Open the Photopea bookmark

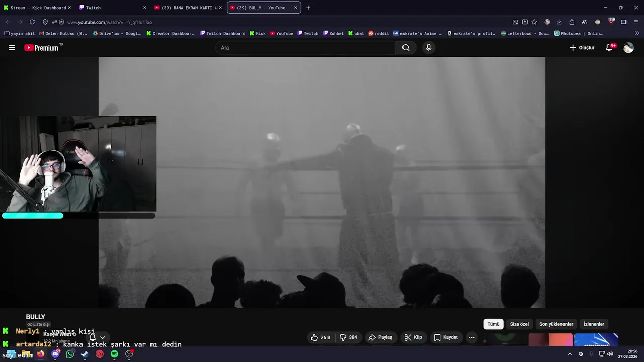579,33
